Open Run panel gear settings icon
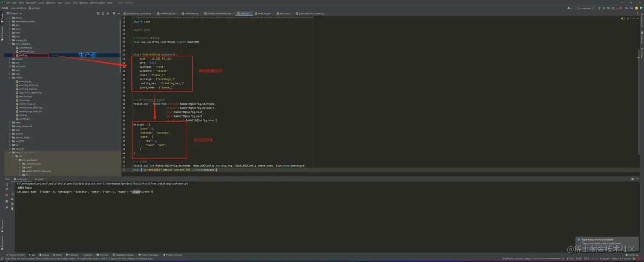This screenshot has width=644, height=262. [632, 179]
